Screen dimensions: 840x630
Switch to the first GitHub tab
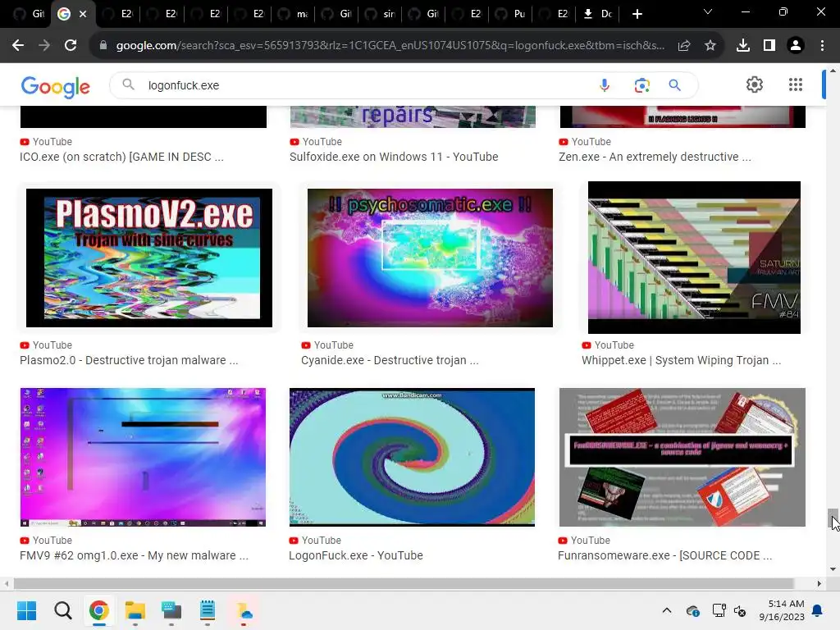(29, 14)
